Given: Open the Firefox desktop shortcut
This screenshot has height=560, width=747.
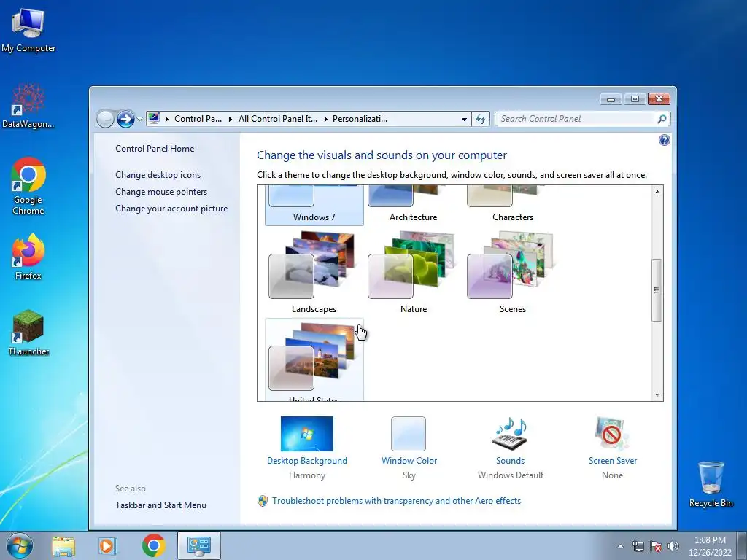Looking at the screenshot, I should (28, 257).
